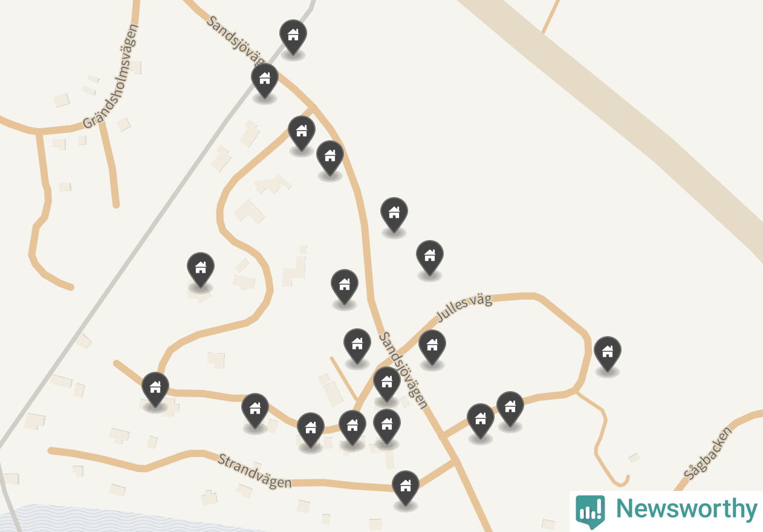Select the house marker on Strandvägen road
The width and height of the screenshot is (763, 532).
[406, 487]
